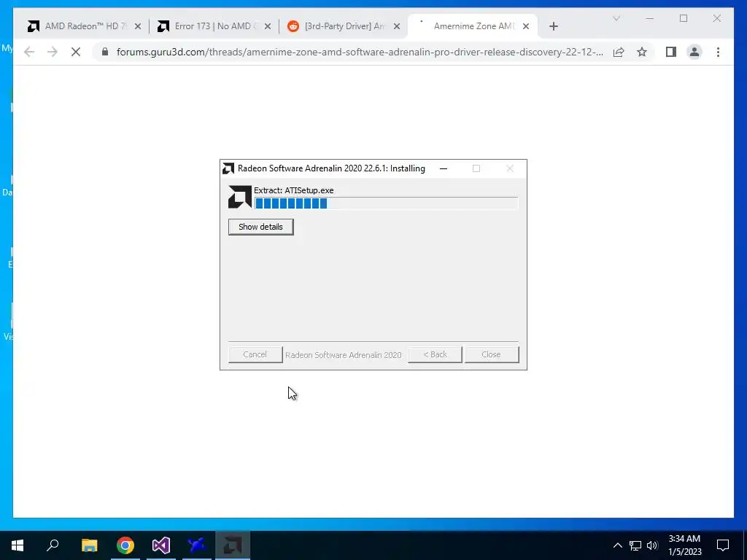
Task: Toggle the Chrome side panel
Action: [671, 52]
